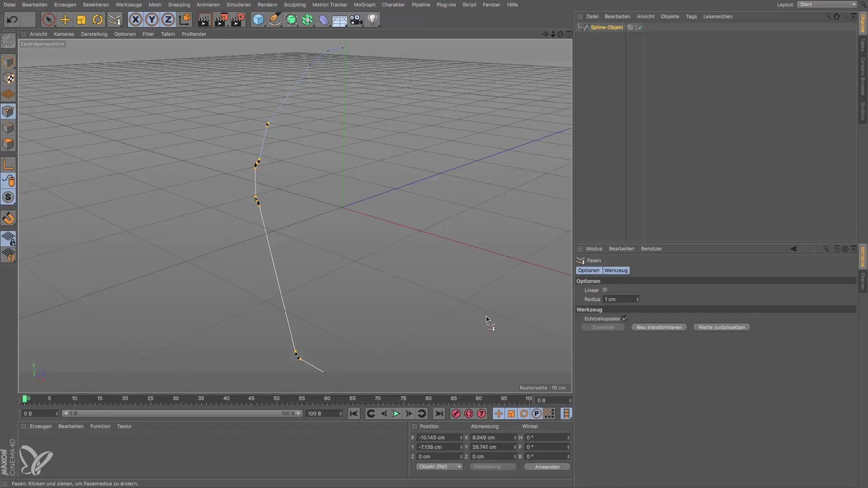Toggle the Linear checkbox
This screenshot has height=488, width=868.
click(605, 290)
